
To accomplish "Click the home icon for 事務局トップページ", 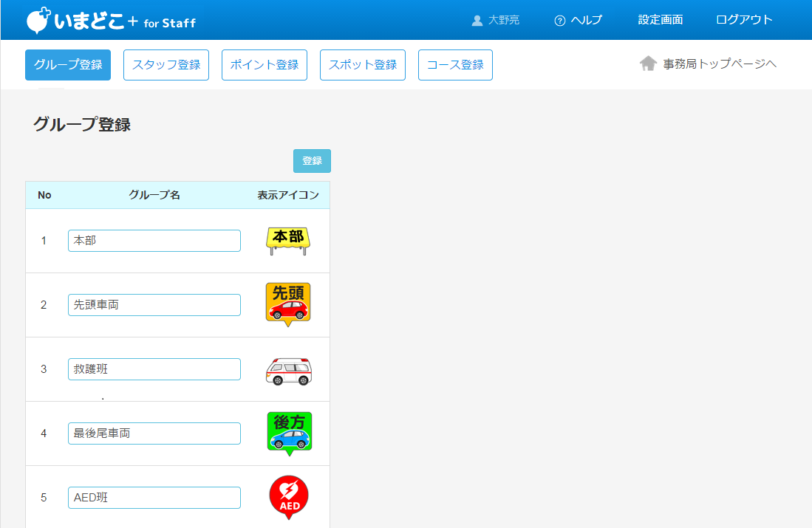I will [x=648, y=64].
